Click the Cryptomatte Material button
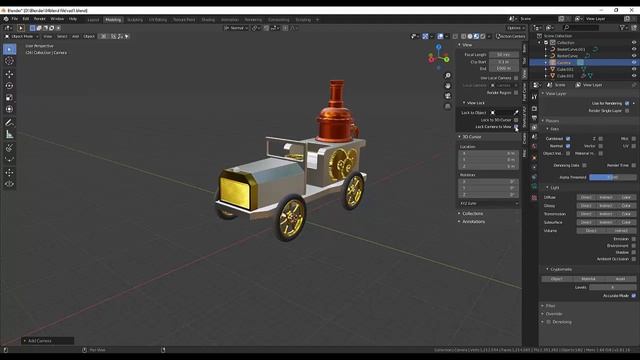 pos(588,279)
